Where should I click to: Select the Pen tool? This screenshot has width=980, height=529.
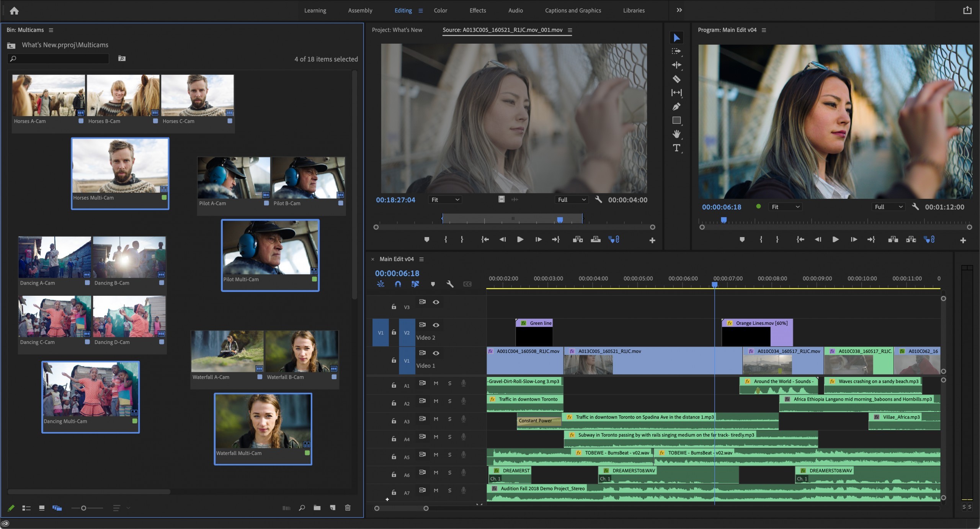pyautogui.click(x=676, y=106)
